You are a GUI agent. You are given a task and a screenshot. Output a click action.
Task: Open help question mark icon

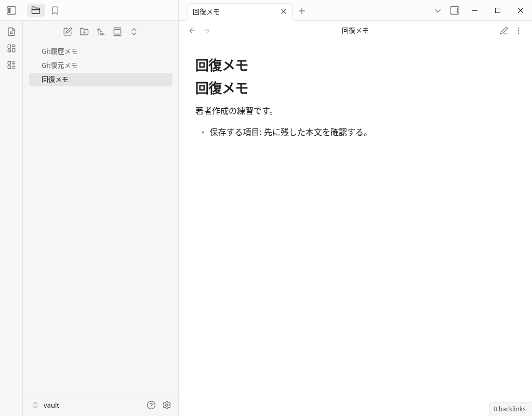(151, 405)
